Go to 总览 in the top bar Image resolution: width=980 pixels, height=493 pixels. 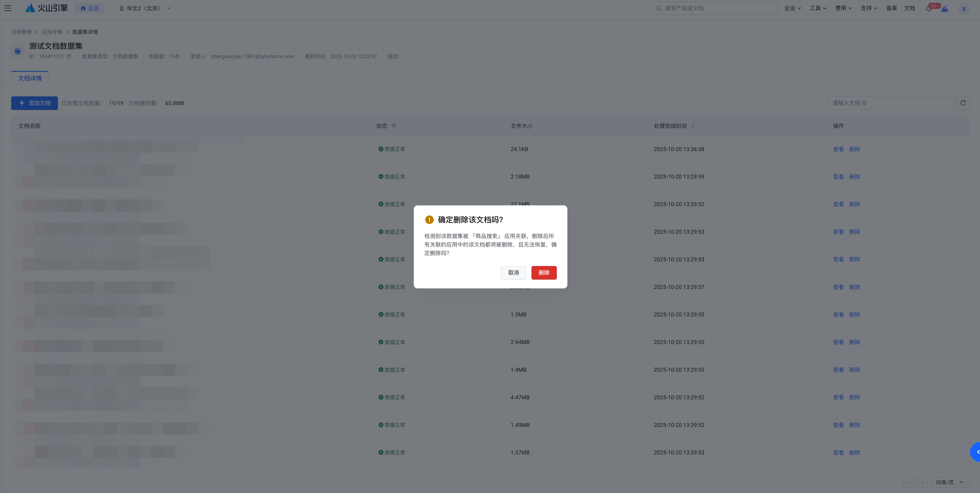pyautogui.click(x=89, y=8)
